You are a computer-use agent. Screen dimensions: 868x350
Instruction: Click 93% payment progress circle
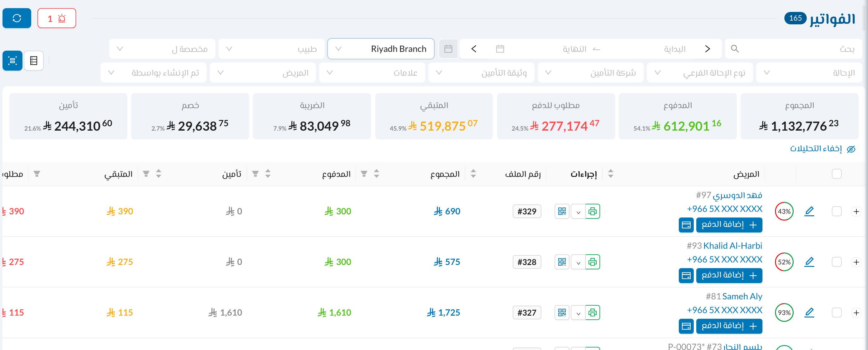(784, 312)
